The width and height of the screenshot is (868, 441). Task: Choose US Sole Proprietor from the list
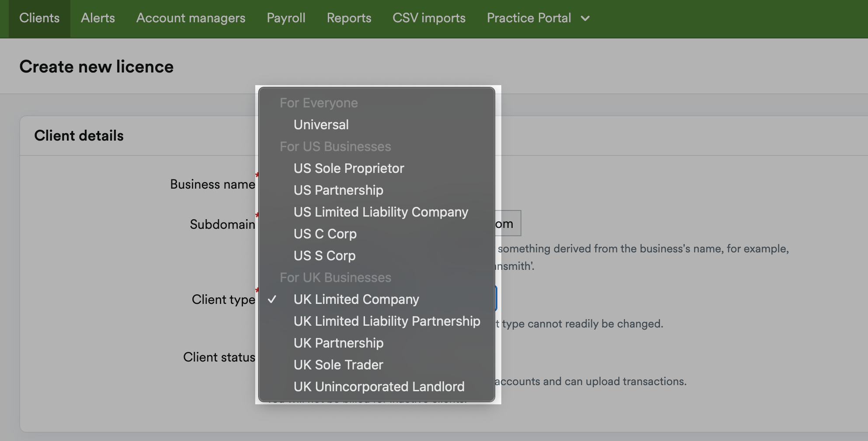pyautogui.click(x=349, y=168)
